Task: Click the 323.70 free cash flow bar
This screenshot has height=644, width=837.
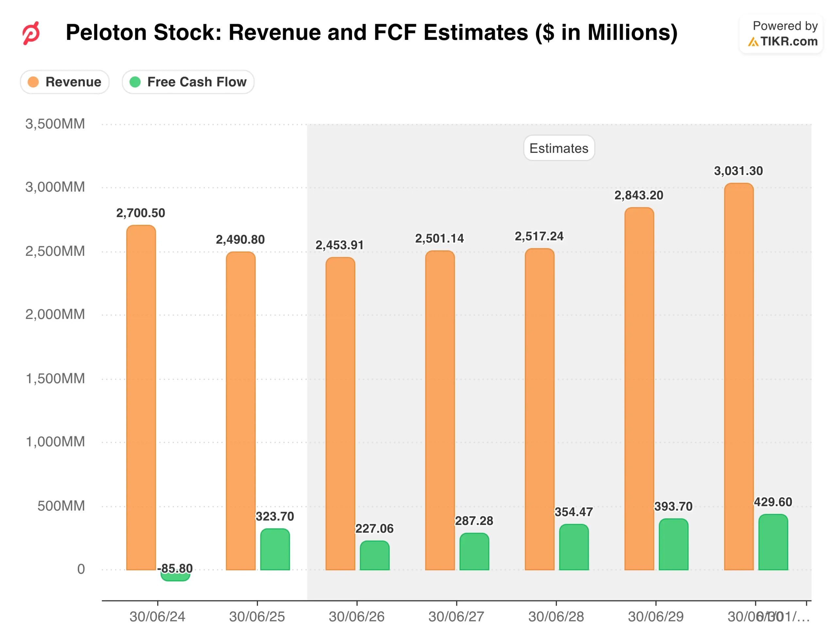Action: [x=275, y=549]
